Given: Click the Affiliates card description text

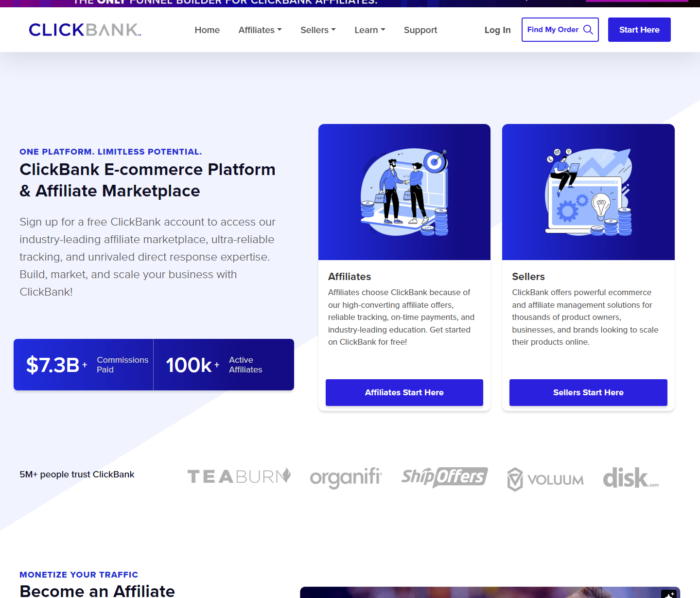Looking at the screenshot, I should click(x=402, y=317).
